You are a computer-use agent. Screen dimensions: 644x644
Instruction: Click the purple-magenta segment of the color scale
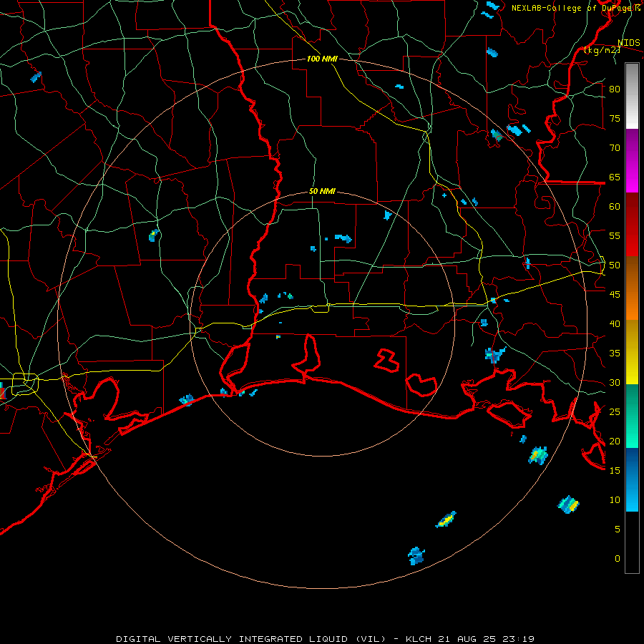click(632, 161)
